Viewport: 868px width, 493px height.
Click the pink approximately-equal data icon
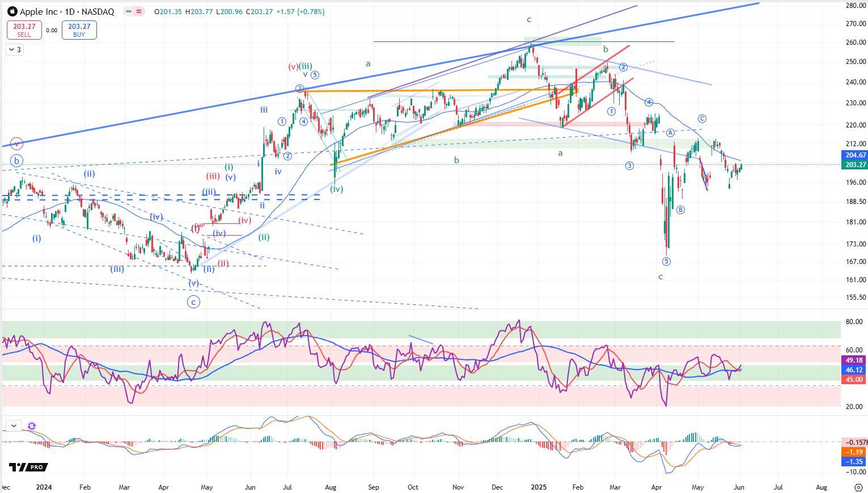pyautogui.click(x=139, y=11)
